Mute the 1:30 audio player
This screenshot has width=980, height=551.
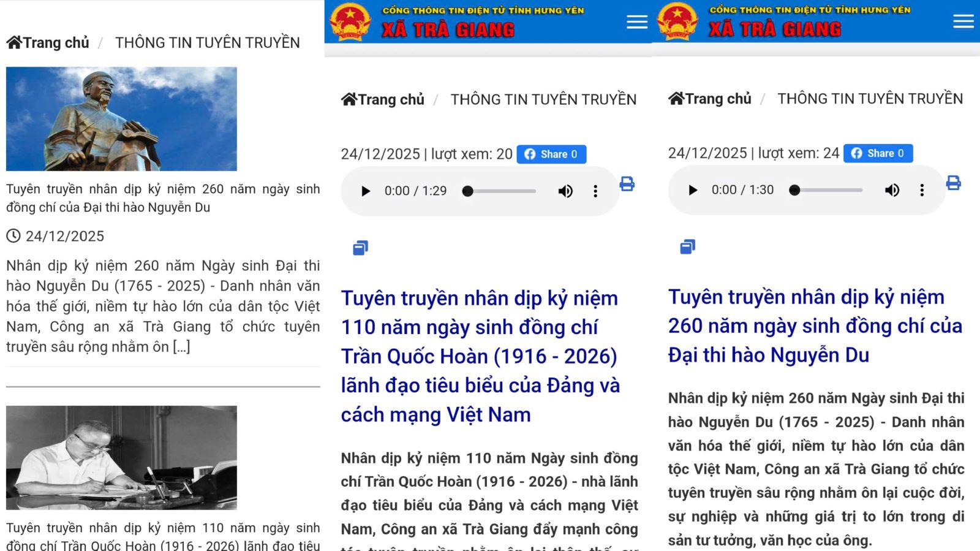pyautogui.click(x=892, y=190)
